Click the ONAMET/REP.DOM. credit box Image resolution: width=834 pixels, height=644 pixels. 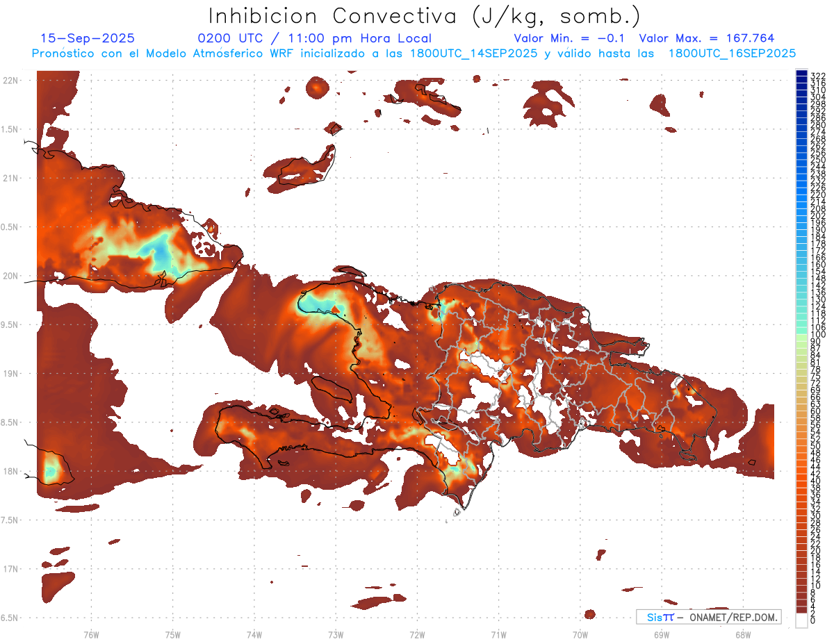pos(708,617)
